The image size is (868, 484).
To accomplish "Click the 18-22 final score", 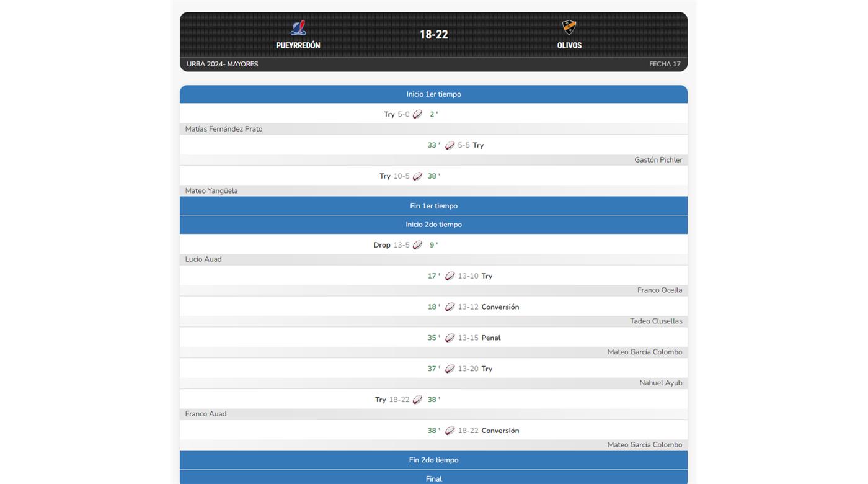I will point(433,35).
